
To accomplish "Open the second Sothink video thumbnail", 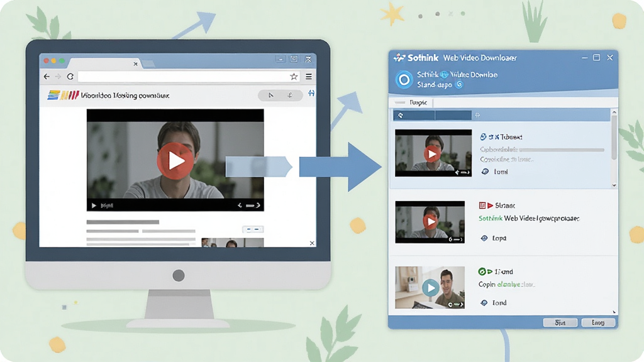I will 430,222.
